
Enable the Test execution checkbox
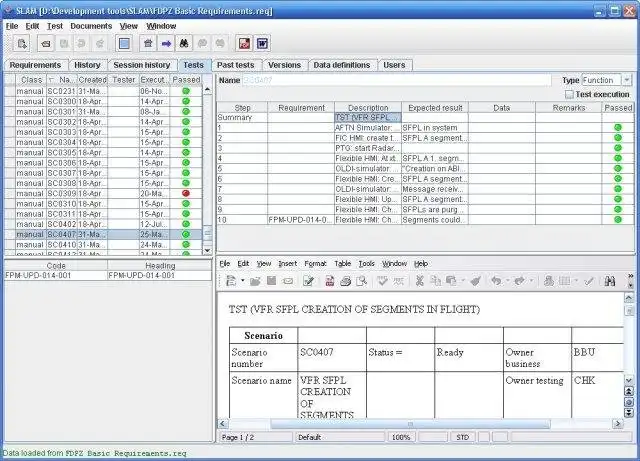tap(570, 94)
